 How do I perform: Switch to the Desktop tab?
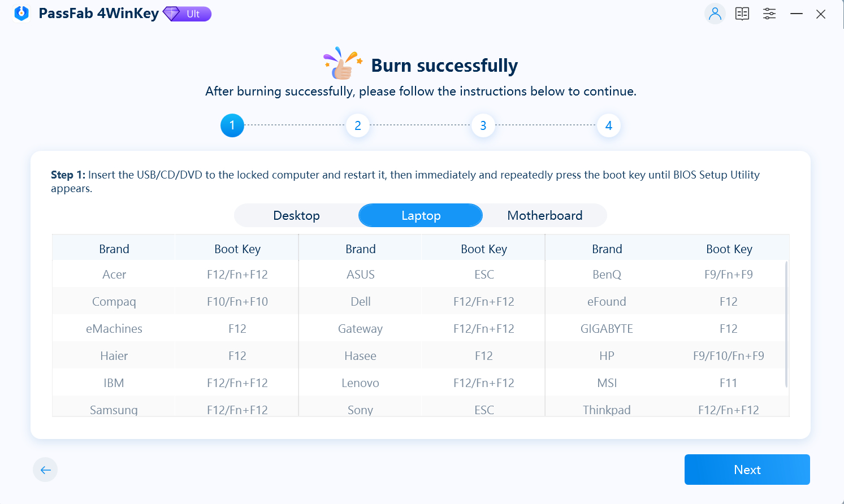coord(296,215)
